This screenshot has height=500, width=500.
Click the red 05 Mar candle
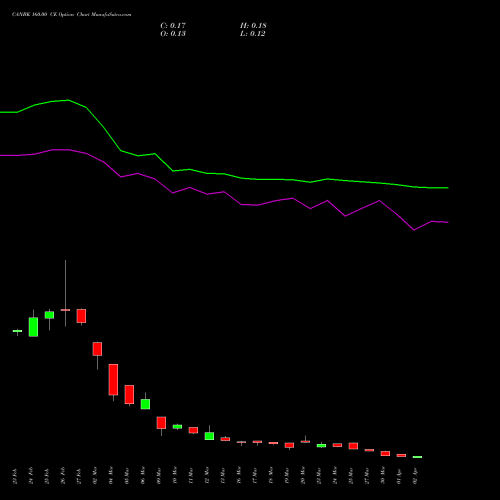(129, 395)
